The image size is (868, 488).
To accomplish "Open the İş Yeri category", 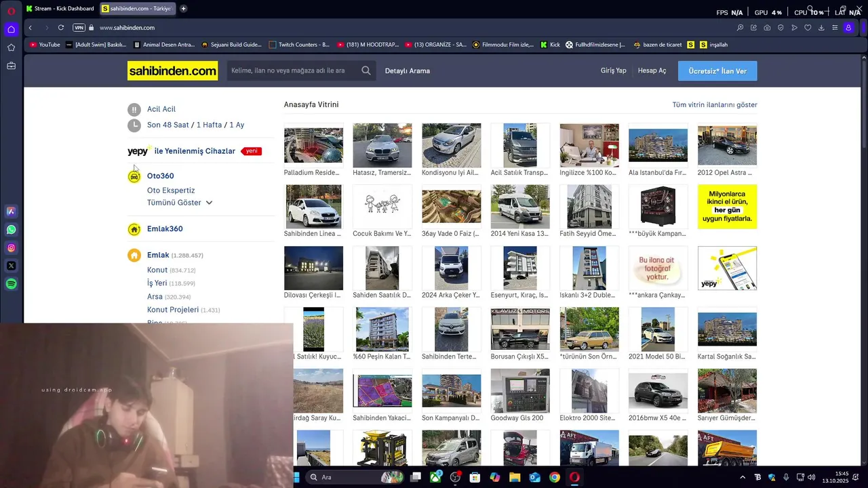I will 157,283.
